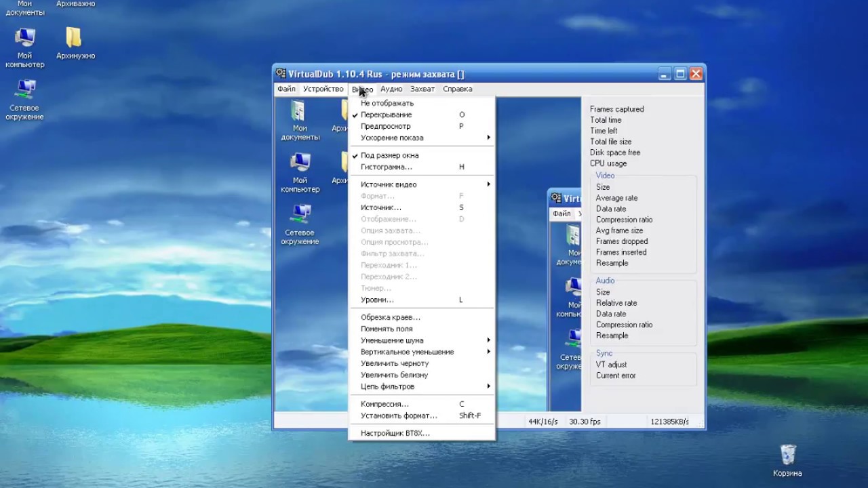The height and width of the screenshot is (488, 868).
Task: Select Поменять поля swap fields
Action: [421, 329]
